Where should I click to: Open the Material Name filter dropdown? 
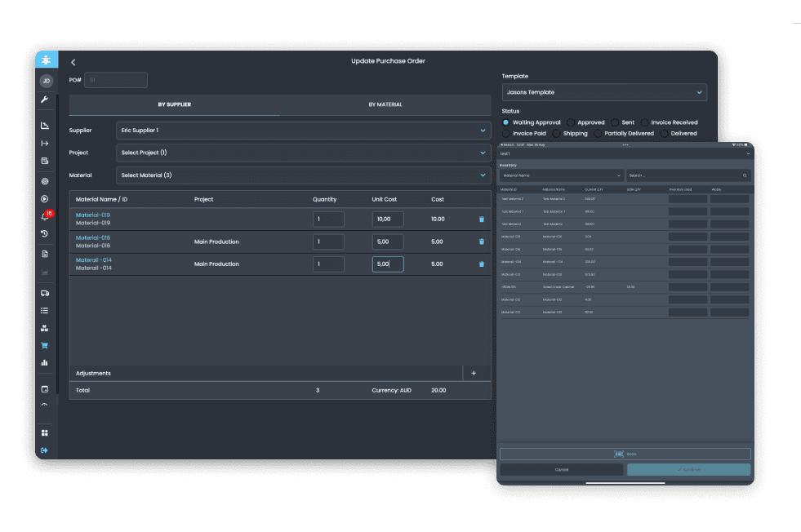click(563, 175)
